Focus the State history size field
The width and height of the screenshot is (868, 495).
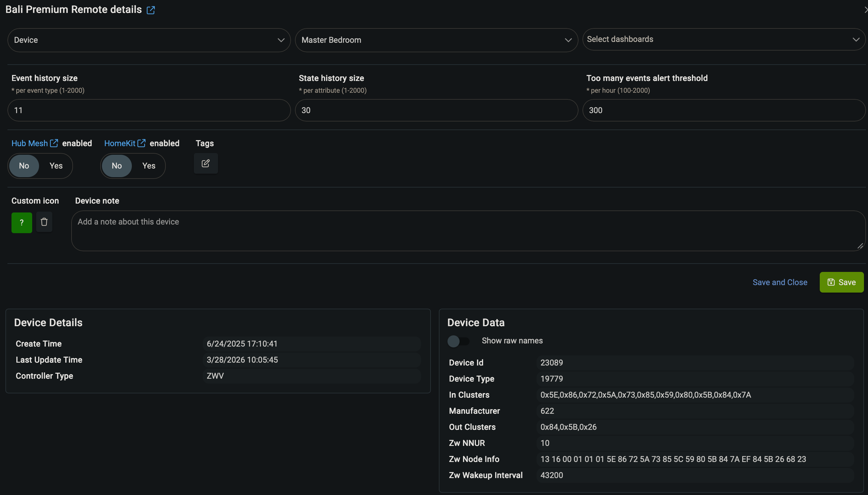(x=437, y=111)
